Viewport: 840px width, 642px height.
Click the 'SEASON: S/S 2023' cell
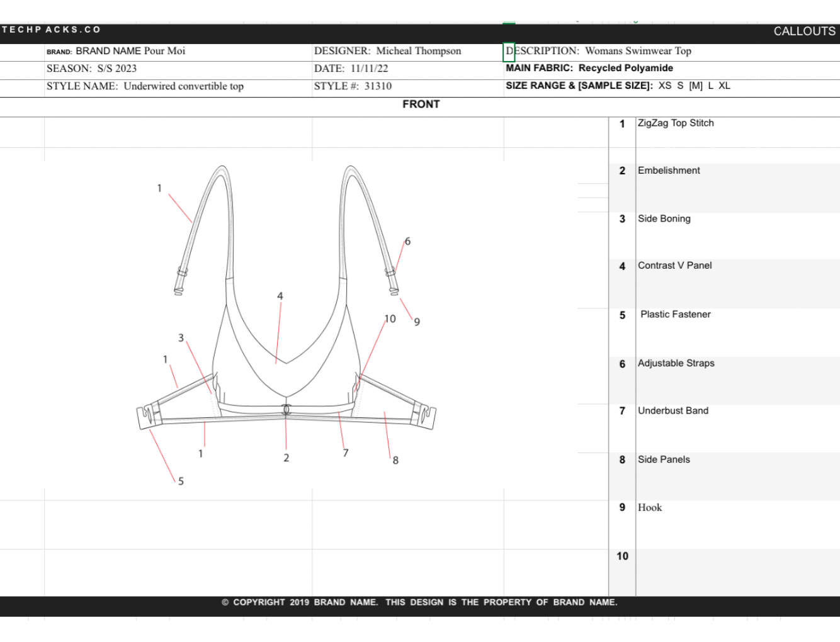point(179,69)
